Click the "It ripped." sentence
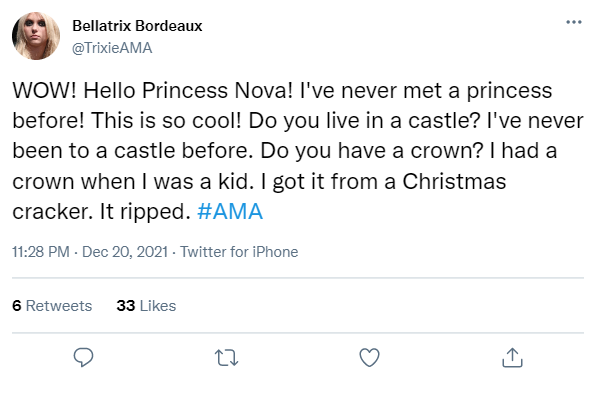 tap(145, 212)
